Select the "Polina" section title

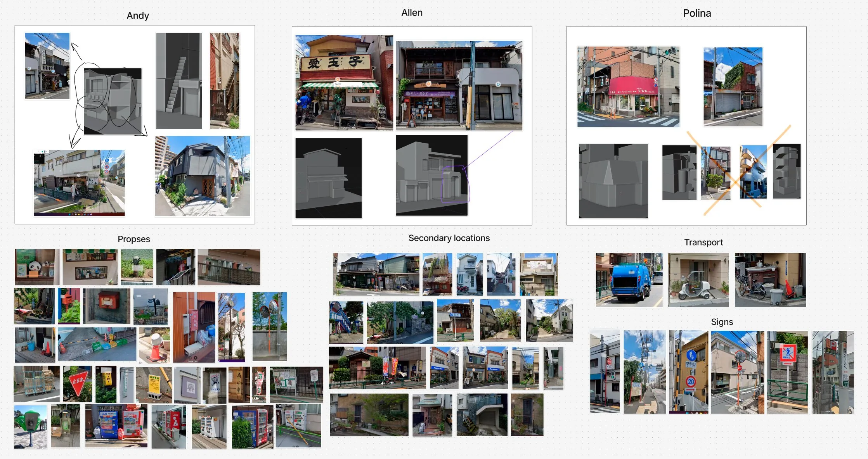697,13
